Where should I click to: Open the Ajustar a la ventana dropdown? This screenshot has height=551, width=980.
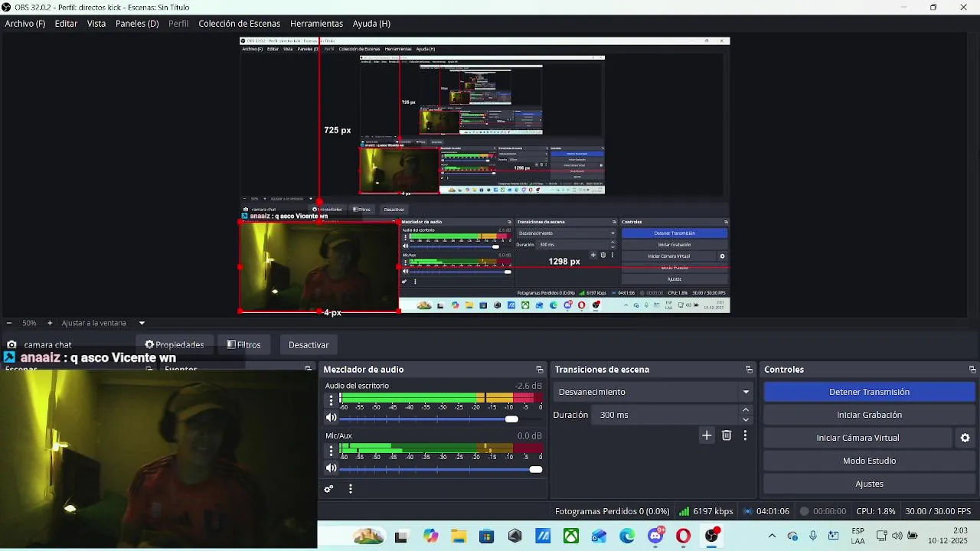(103, 323)
